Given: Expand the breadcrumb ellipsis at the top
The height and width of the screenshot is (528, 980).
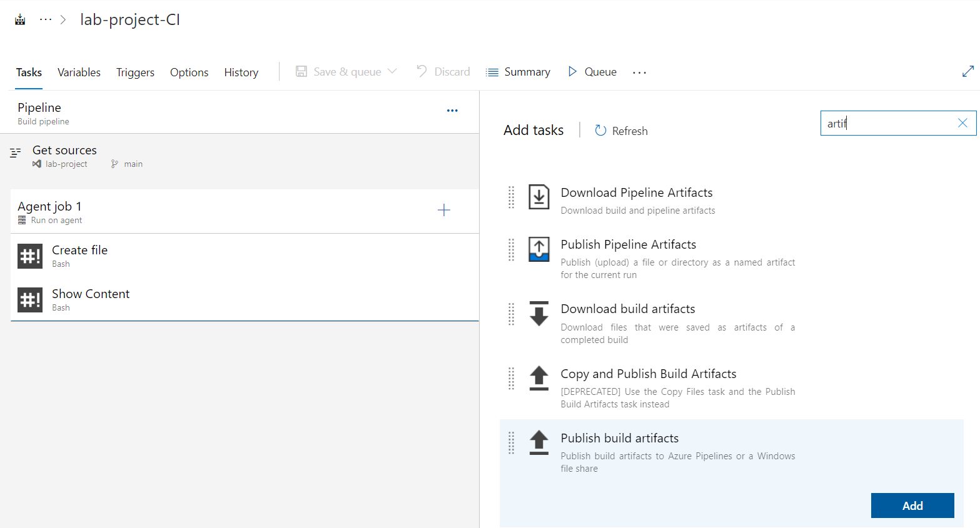Looking at the screenshot, I should [x=46, y=19].
